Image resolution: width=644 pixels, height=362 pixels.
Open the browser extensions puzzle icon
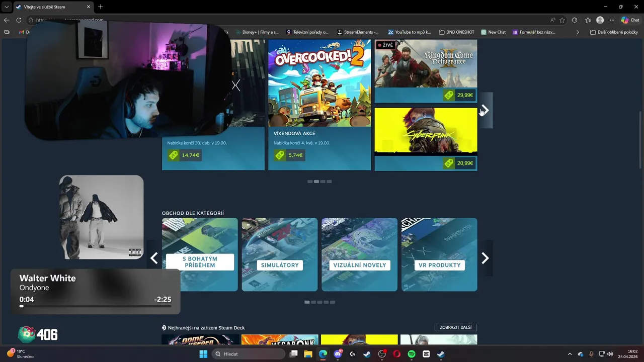[575, 20]
